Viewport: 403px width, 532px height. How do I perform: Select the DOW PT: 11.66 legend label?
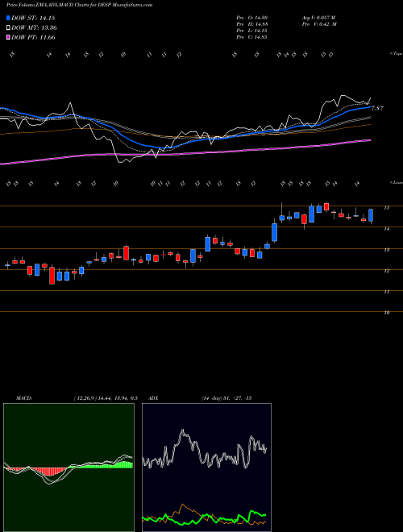(x=33, y=37)
